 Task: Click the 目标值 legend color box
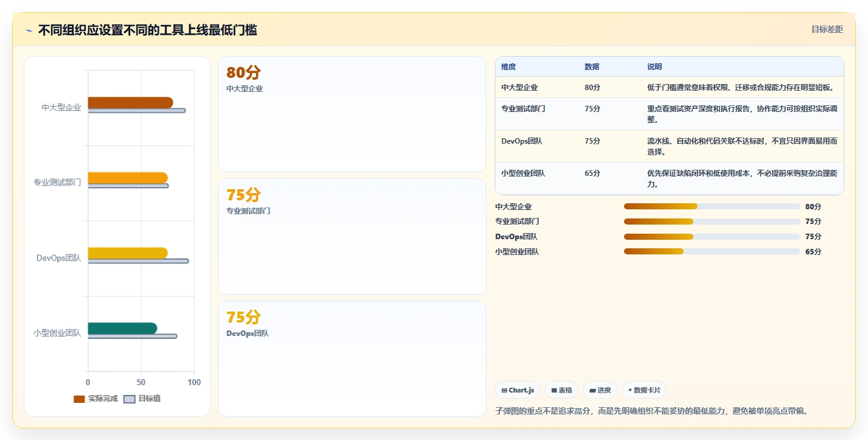tap(129, 399)
